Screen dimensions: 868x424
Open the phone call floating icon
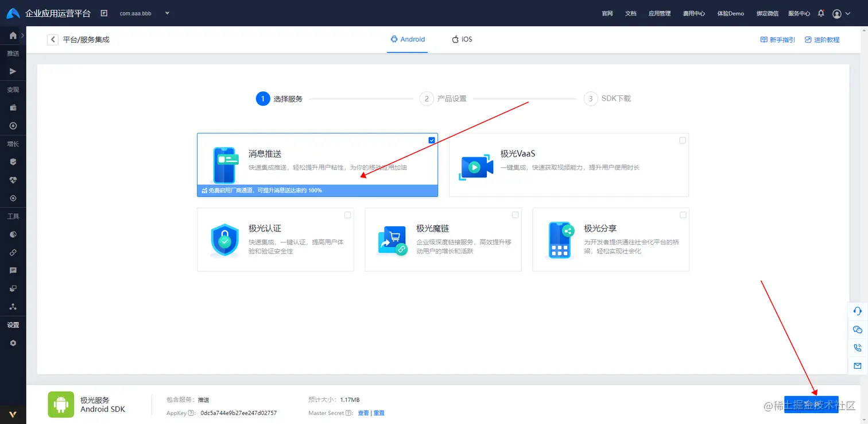coord(858,348)
